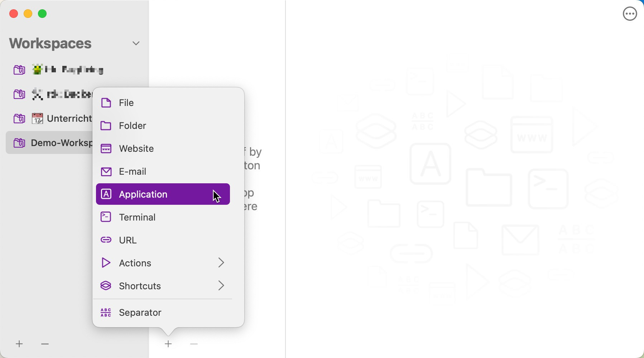The height and width of the screenshot is (358, 644).
Task: Choose Terminal from the add menu
Action: coord(163,217)
